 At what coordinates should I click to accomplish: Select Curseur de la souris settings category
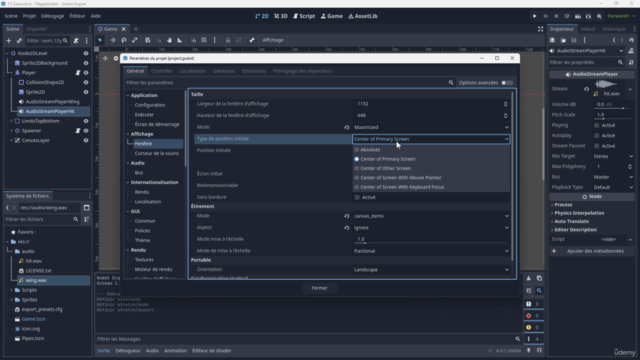[156, 153]
